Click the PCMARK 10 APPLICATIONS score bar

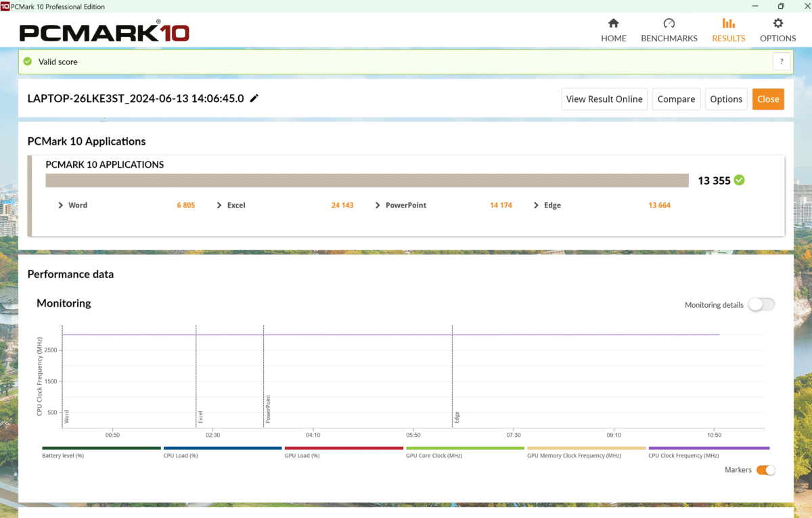point(367,181)
